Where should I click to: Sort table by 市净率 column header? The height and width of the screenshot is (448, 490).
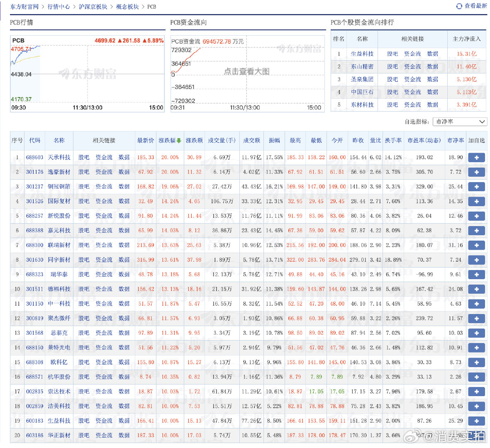[x=456, y=141]
